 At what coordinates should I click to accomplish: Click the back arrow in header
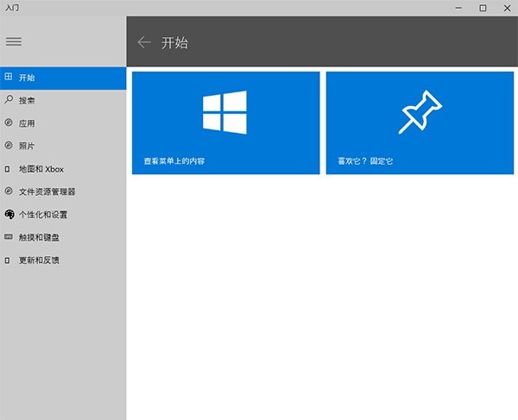[x=144, y=42]
